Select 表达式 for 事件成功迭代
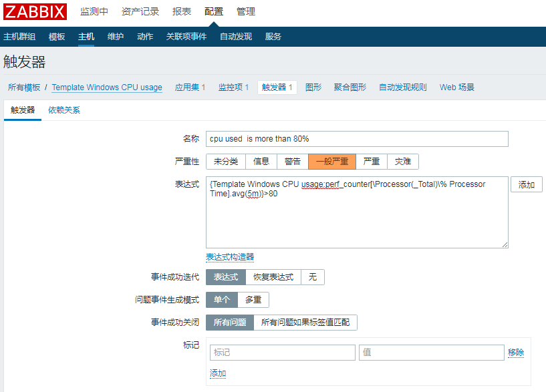This screenshot has width=546, height=392. pyautogui.click(x=226, y=277)
